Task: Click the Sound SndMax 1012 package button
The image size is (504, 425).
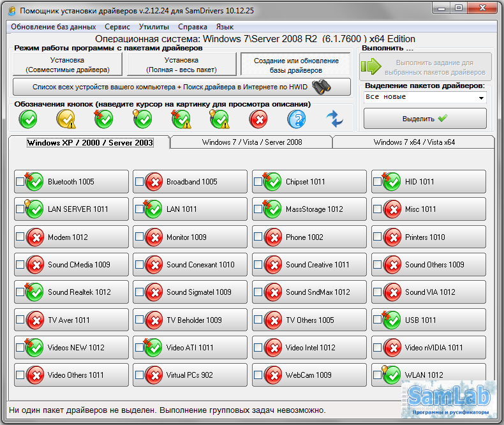Action: (309, 292)
